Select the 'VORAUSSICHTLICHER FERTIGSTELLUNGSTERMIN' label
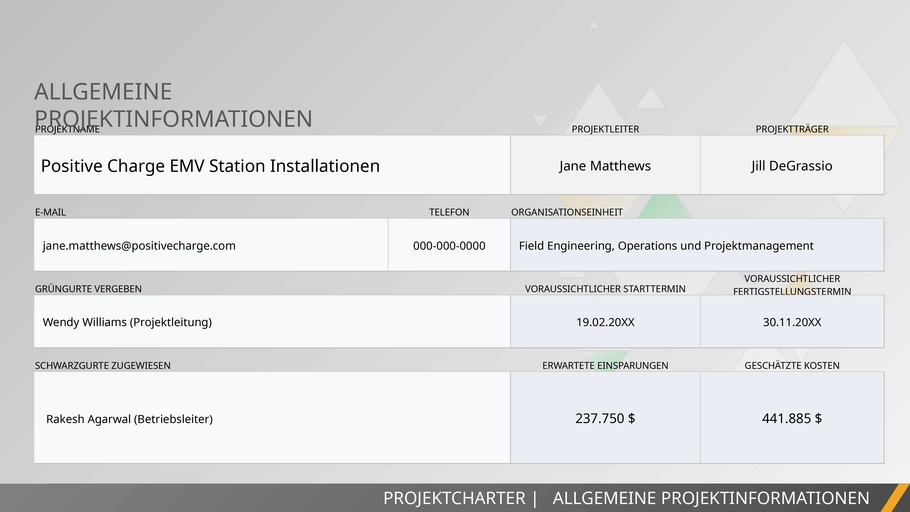910x512 pixels. [x=792, y=285]
